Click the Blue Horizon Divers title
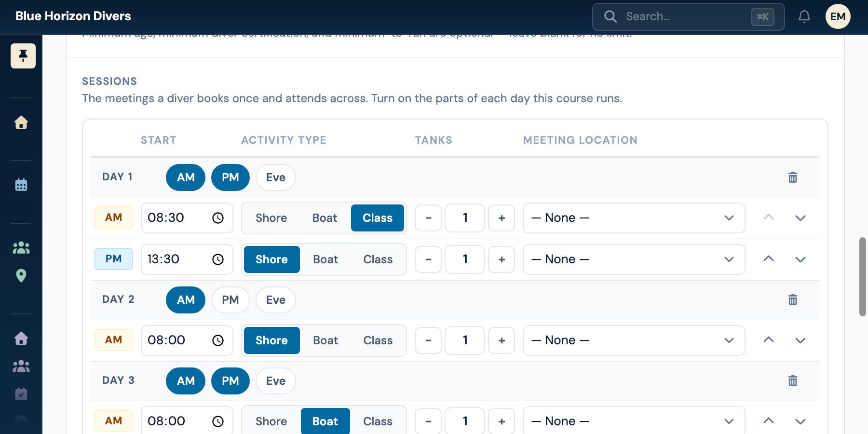The height and width of the screenshot is (434, 868). tap(73, 16)
